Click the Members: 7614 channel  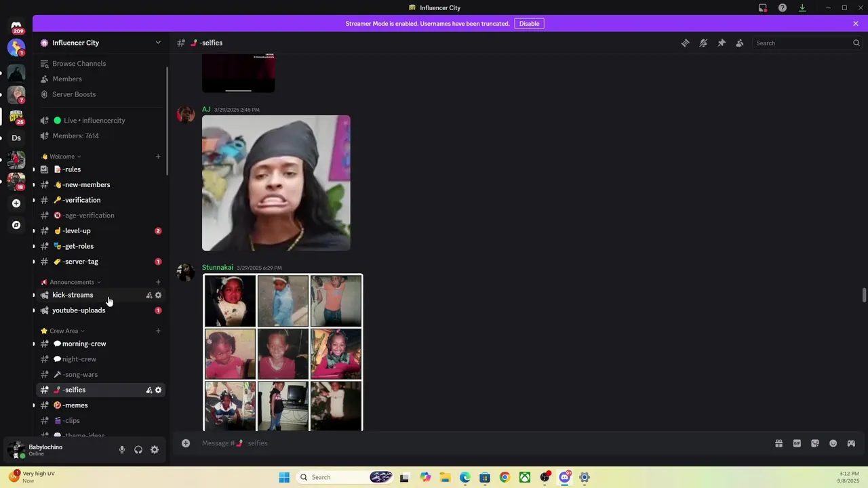[x=100, y=136]
